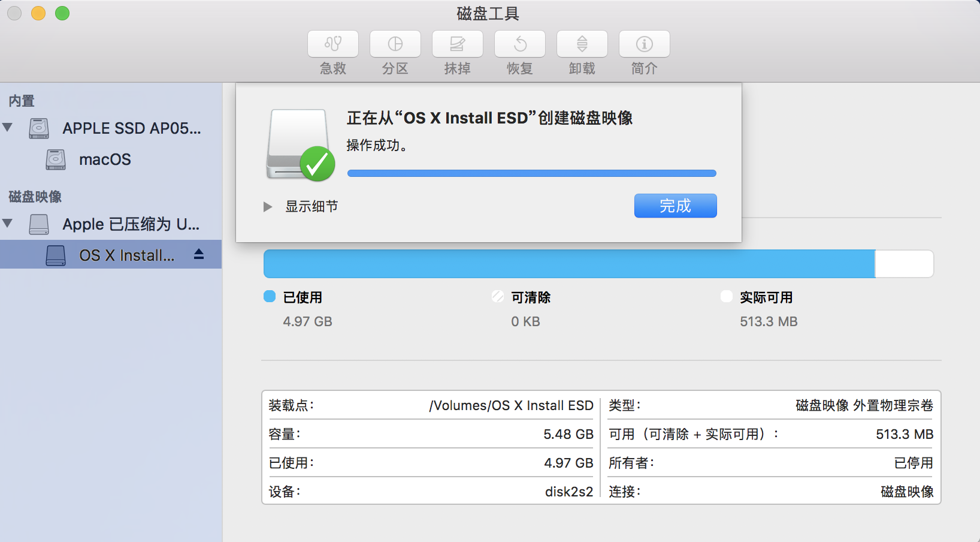Screen dimensions: 980x542
Task: Select 显示细节 to show details
Action: click(x=311, y=206)
